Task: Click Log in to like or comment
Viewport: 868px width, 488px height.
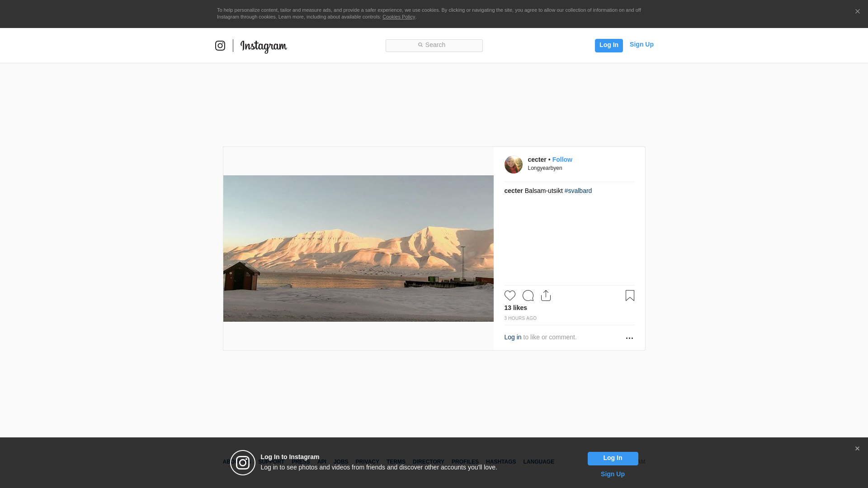Action: [513, 337]
